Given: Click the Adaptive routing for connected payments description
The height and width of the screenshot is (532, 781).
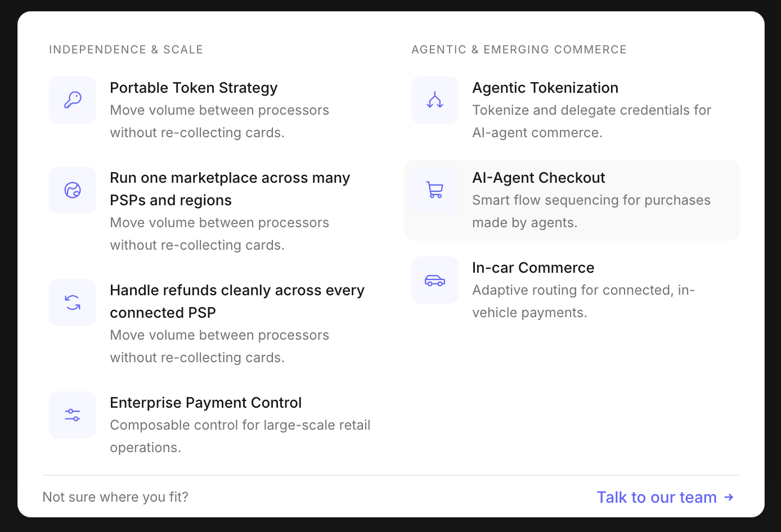Looking at the screenshot, I should coord(583,301).
